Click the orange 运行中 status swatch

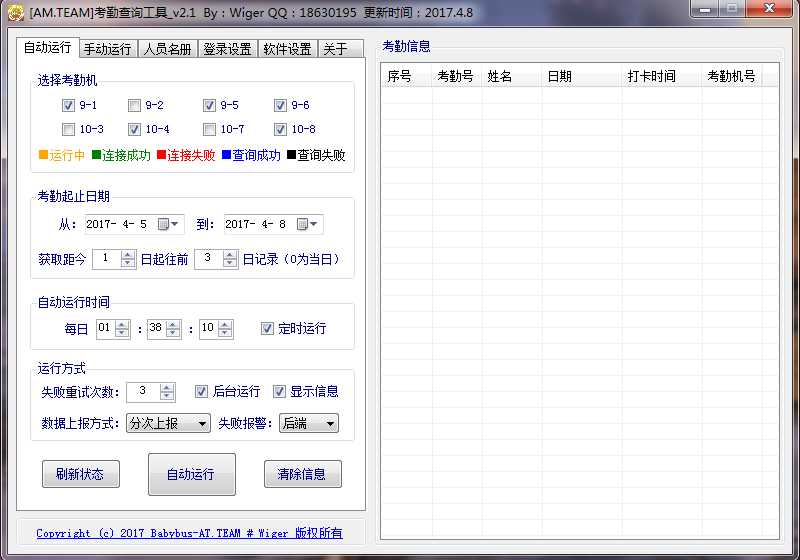[x=43, y=155]
